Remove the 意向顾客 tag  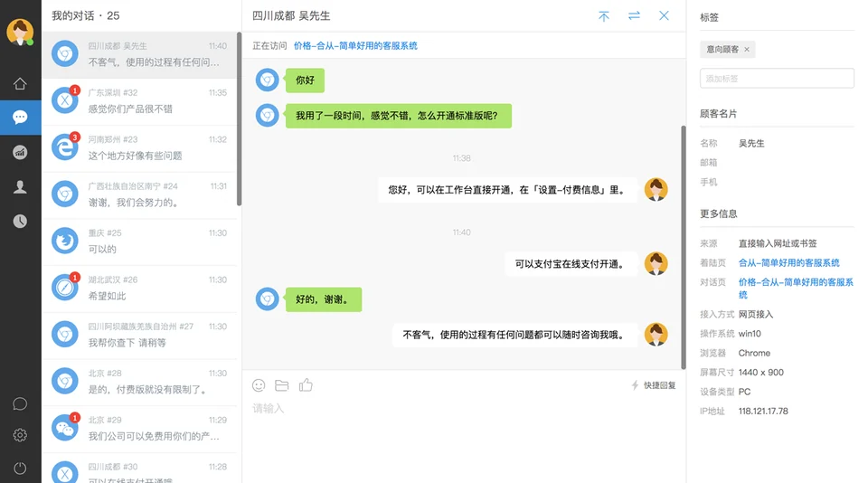tap(747, 50)
